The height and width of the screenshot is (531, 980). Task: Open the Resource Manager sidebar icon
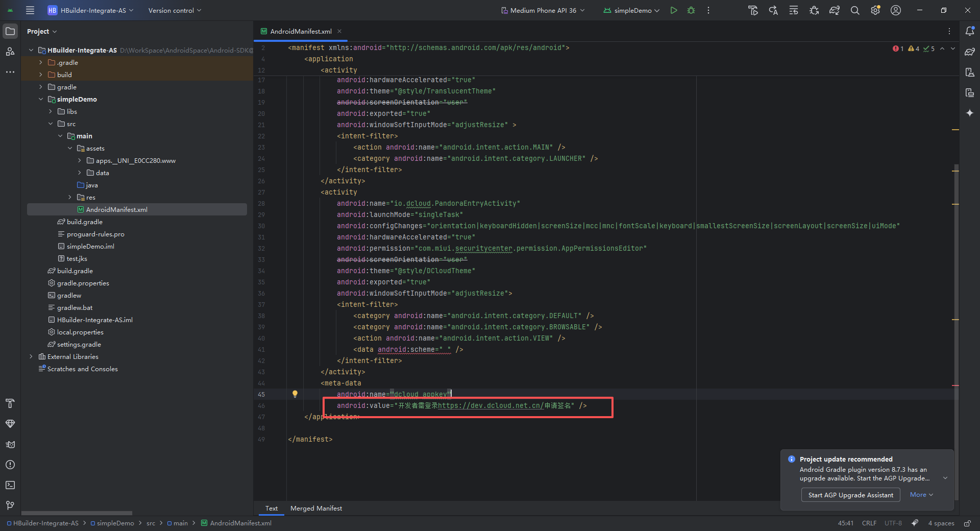[x=10, y=52]
